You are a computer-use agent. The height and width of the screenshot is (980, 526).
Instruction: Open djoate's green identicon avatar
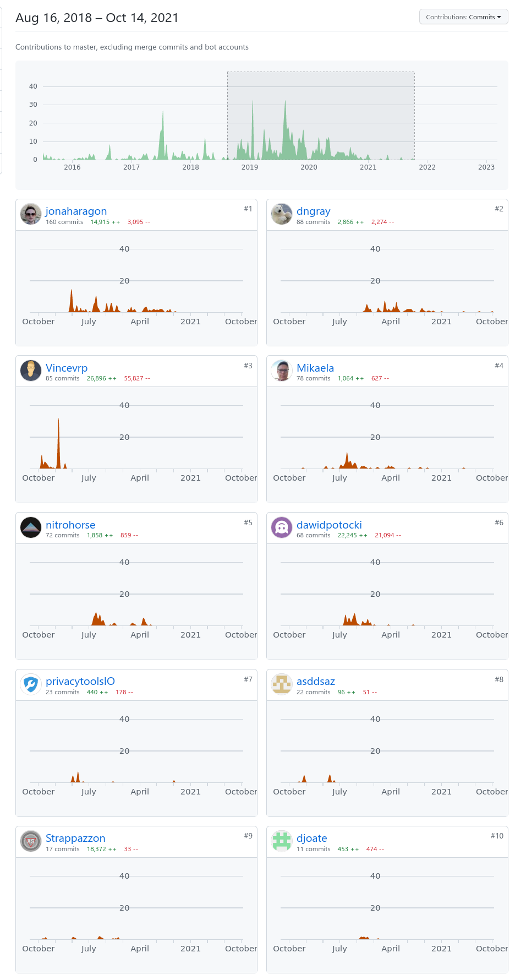pyautogui.click(x=282, y=841)
